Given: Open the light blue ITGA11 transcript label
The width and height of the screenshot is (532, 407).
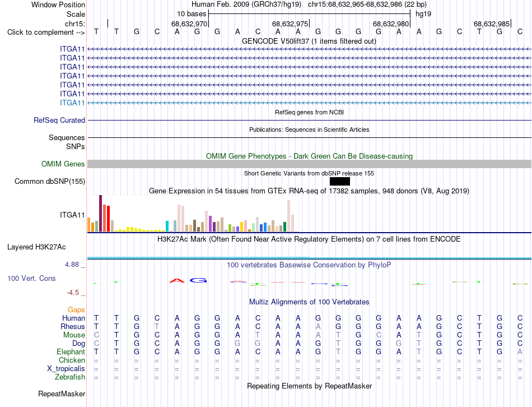Looking at the screenshot, I should tap(72, 103).
